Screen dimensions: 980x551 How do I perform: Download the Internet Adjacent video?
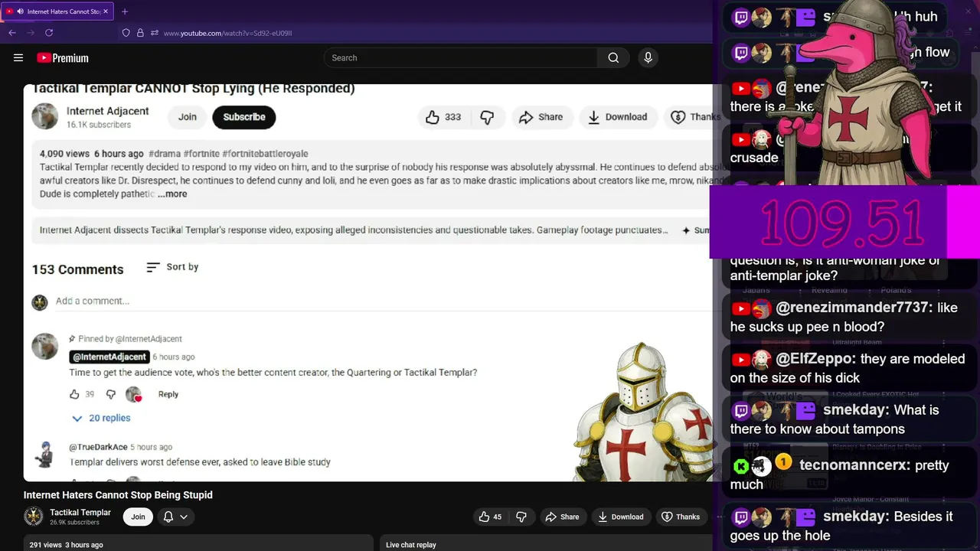(x=617, y=117)
